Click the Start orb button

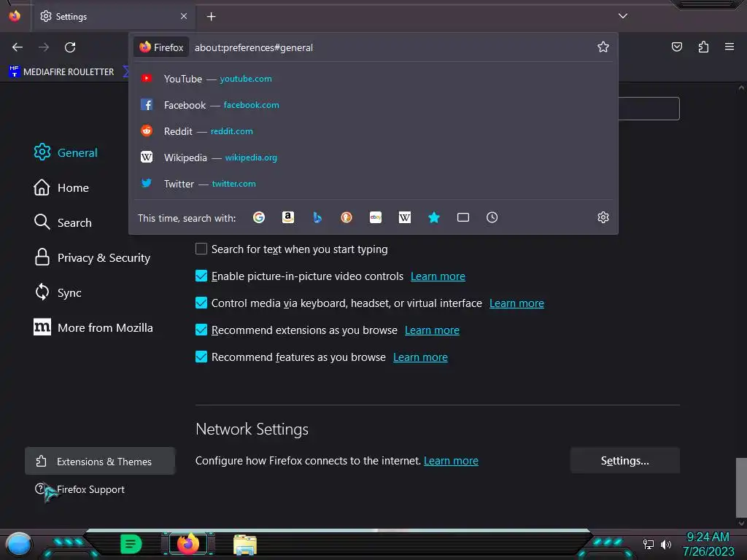click(x=19, y=545)
